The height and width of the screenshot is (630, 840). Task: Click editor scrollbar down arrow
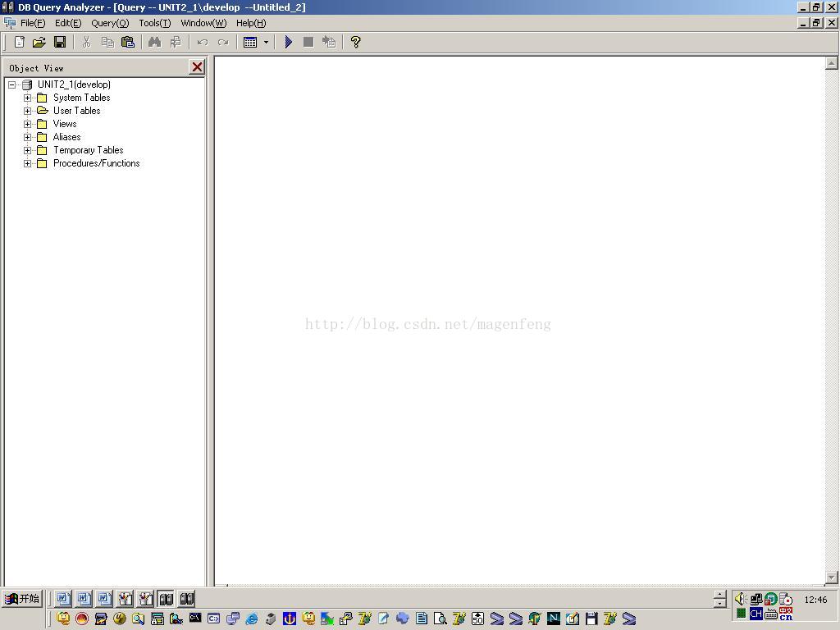point(832,577)
